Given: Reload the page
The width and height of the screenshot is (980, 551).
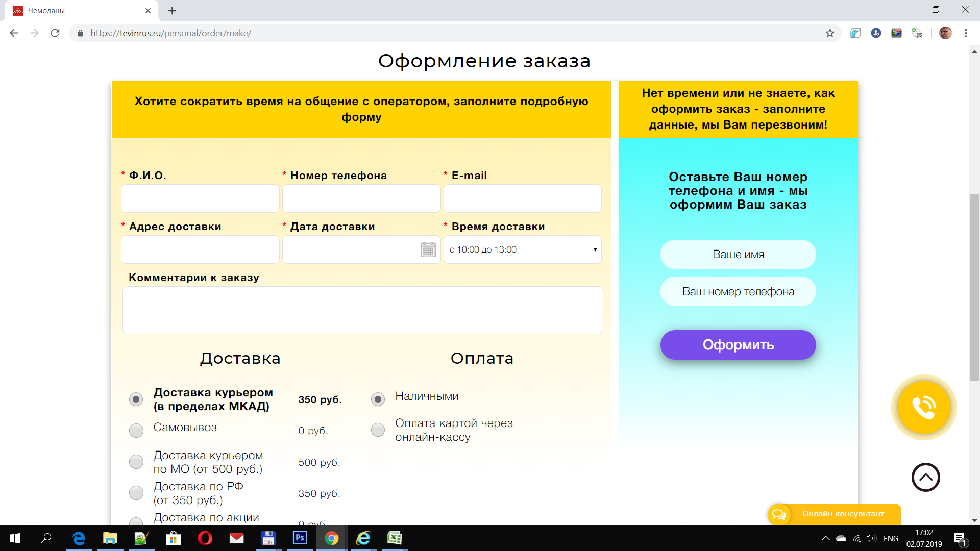Looking at the screenshot, I should pyautogui.click(x=55, y=33).
